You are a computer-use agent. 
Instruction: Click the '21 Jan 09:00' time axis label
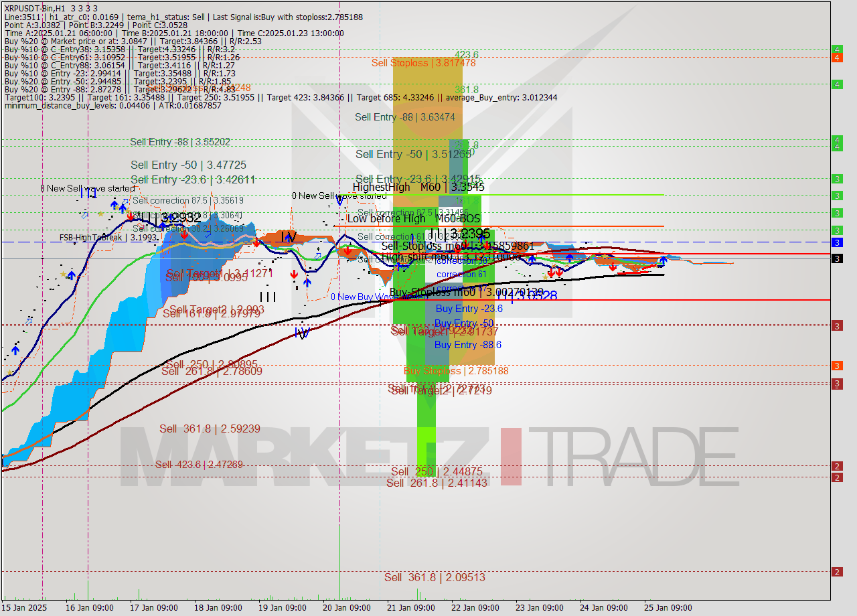tap(410, 608)
